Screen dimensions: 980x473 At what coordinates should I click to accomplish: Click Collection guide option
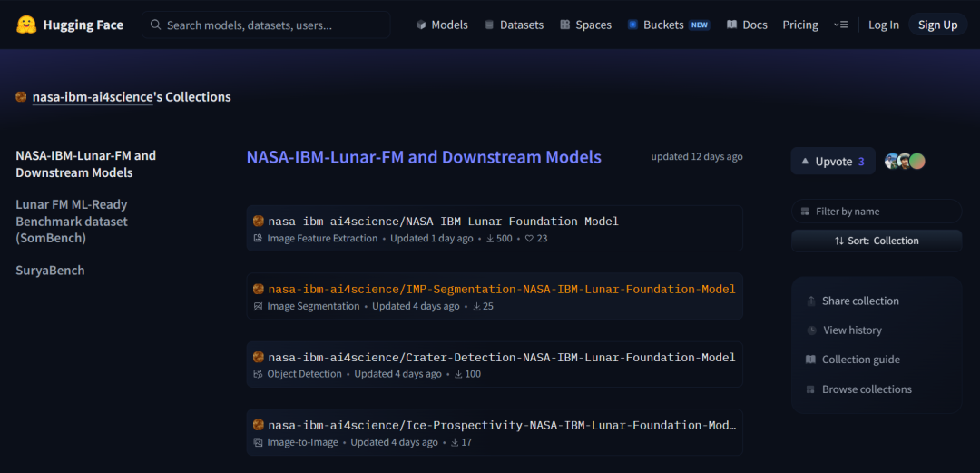pyautogui.click(x=853, y=360)
